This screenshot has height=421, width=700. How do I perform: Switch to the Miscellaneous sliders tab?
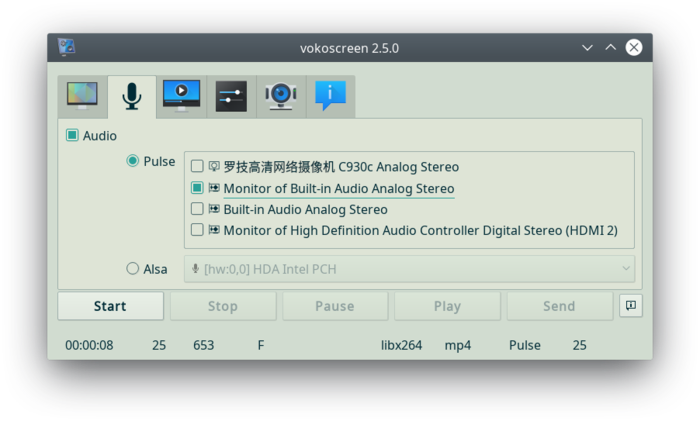point(231,96)
